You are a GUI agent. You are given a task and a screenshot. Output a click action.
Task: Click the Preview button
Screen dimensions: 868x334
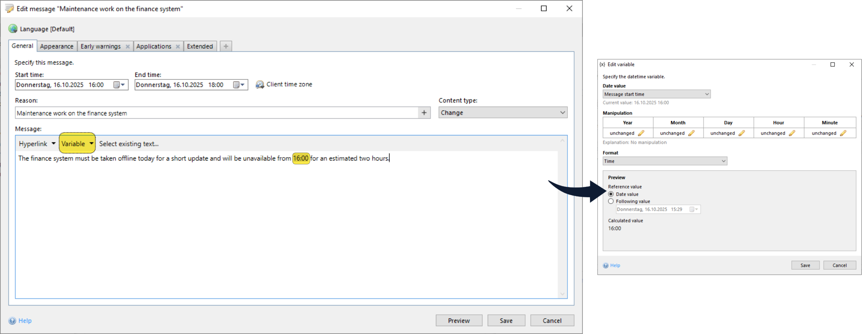coord(459,321)
